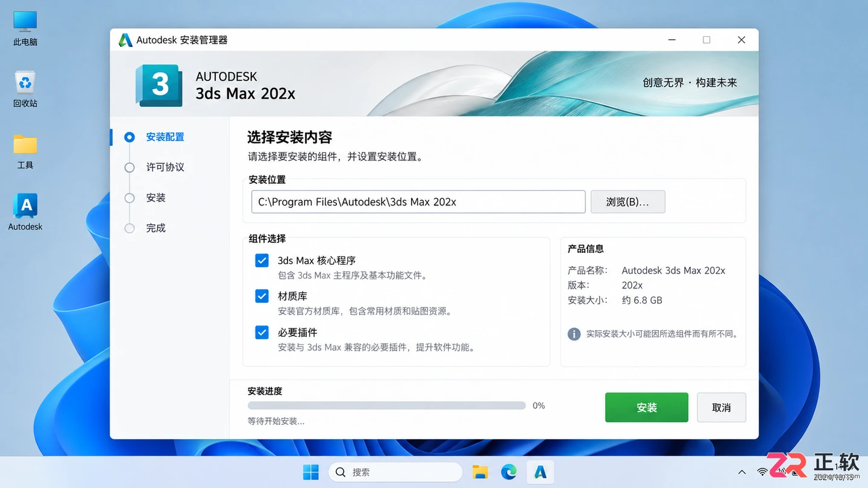This screenshot has width=868, height=488.
Task: Click the '选择安装内容' heading
Action: [x=289, y=137]
